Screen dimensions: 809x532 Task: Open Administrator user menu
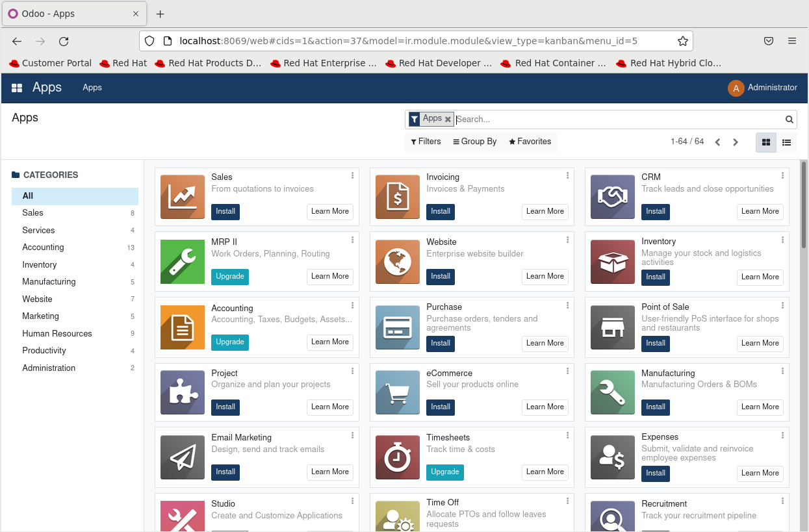763,88
